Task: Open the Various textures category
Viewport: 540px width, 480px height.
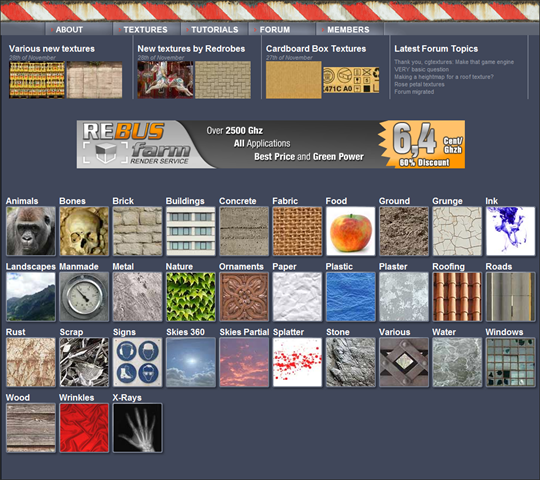Action: click(404, 362)
